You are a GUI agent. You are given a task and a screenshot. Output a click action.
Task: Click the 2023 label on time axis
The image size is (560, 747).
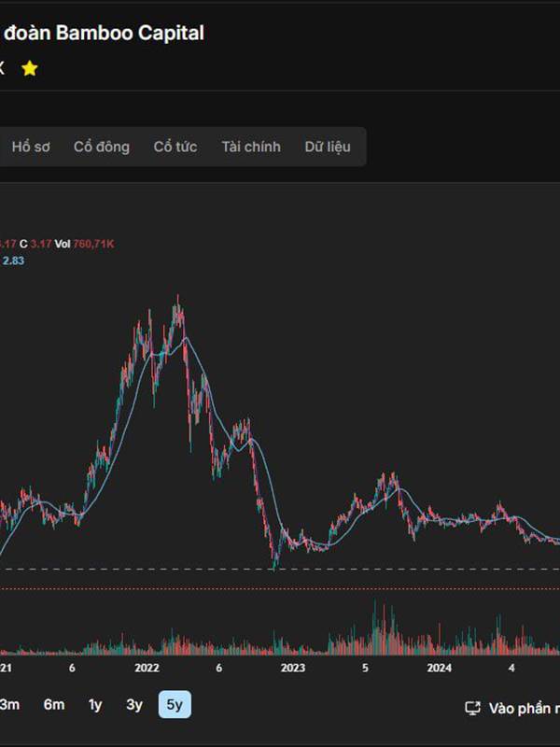[293, 668]
